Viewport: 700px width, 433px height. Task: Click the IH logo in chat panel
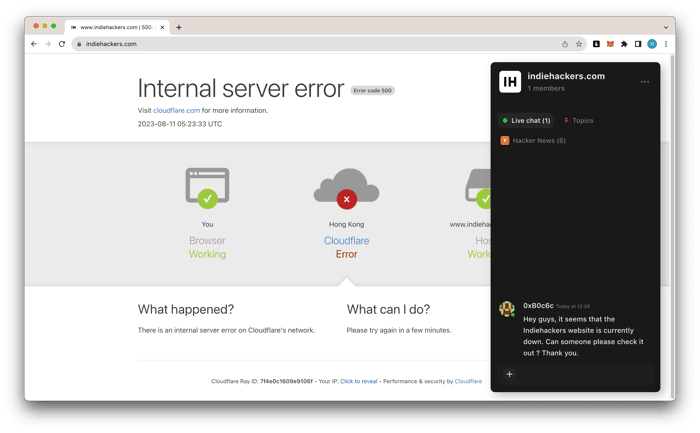(x=510, y=82)
